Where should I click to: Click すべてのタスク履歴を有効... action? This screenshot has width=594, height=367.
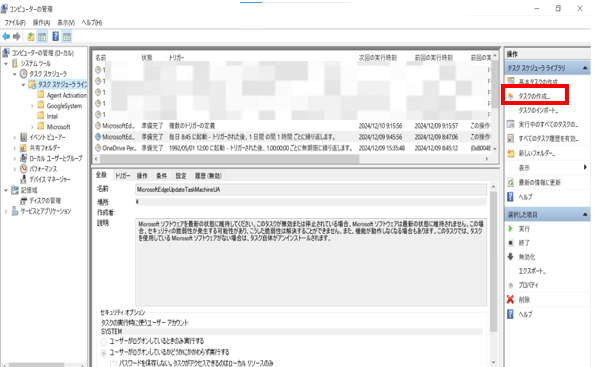(548, 139)
